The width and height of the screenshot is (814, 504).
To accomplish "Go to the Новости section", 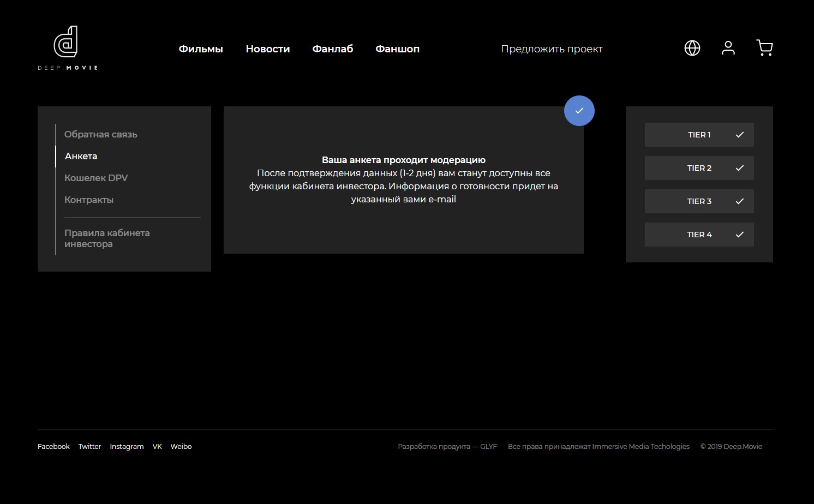I will tap(267, 49).
